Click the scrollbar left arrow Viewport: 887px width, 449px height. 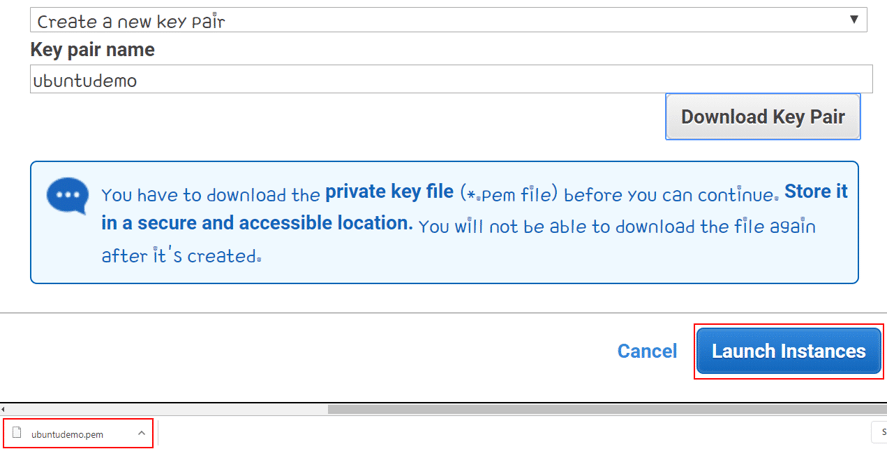point(3,409)
